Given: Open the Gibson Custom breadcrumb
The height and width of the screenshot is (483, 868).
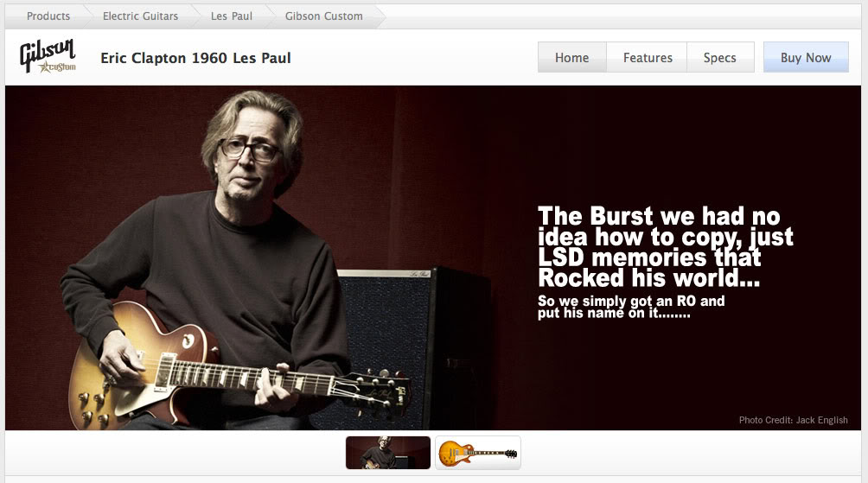Looking at the screenshot, I should coord(324,16).
